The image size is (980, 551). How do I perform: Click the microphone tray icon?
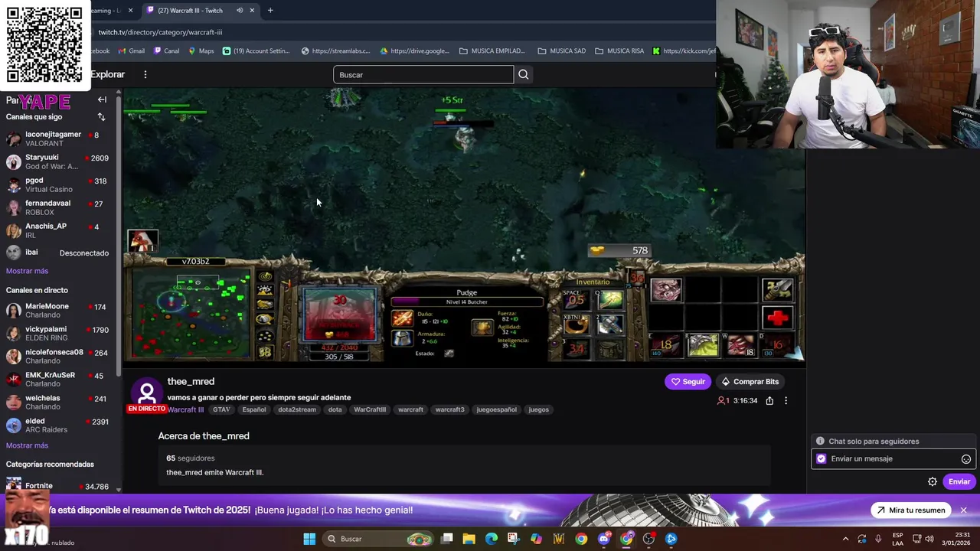pos(878,539)
